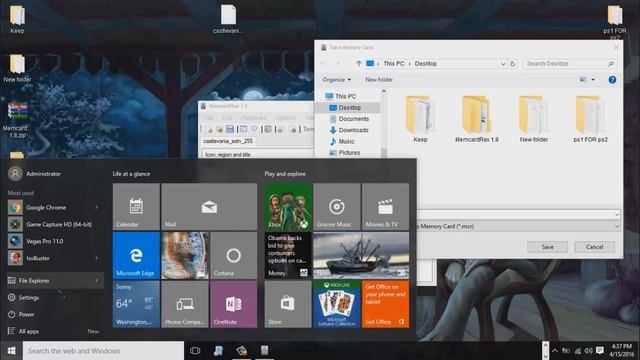Viewport: 640px width, 360px height.
Task: Open the Calendar tile in Start menu
Action: click(x=136, y=207)
